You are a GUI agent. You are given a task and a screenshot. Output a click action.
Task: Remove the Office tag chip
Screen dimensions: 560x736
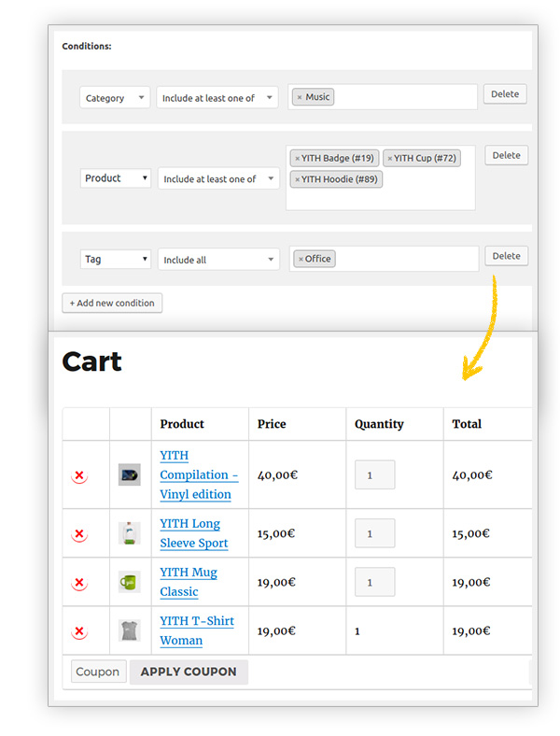coord(301,259)
